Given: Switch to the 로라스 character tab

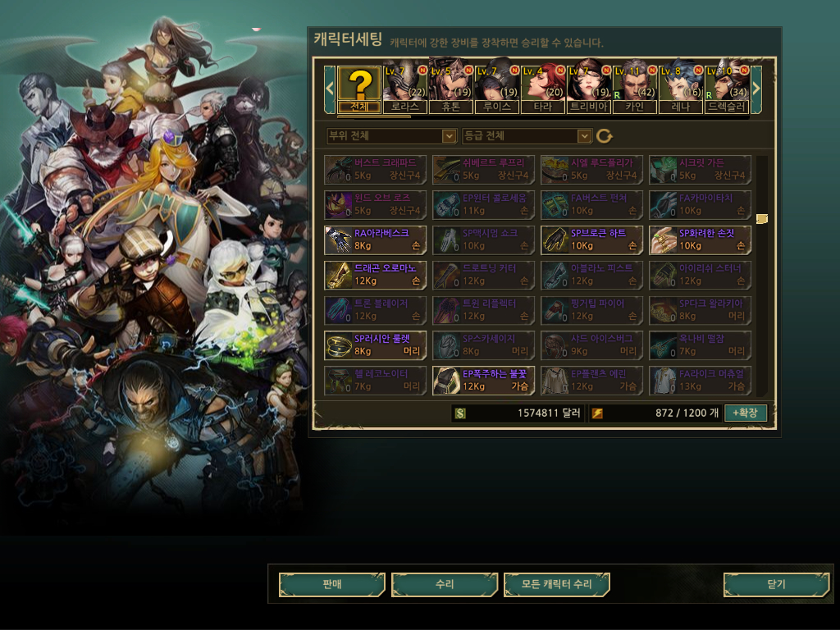Looking at the screenshot, I should pos(405,90).
